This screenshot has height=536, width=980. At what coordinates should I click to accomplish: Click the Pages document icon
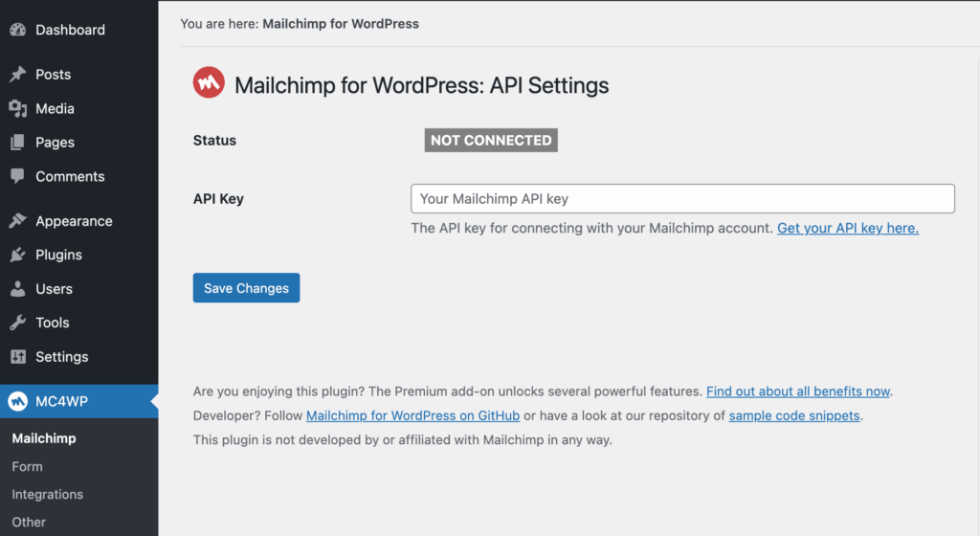pos(18,143)
